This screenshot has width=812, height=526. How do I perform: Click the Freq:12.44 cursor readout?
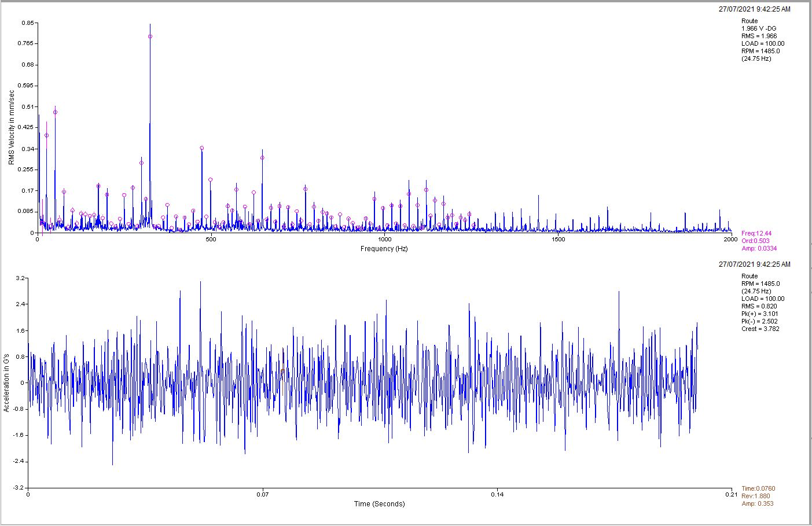coord(756,233)
